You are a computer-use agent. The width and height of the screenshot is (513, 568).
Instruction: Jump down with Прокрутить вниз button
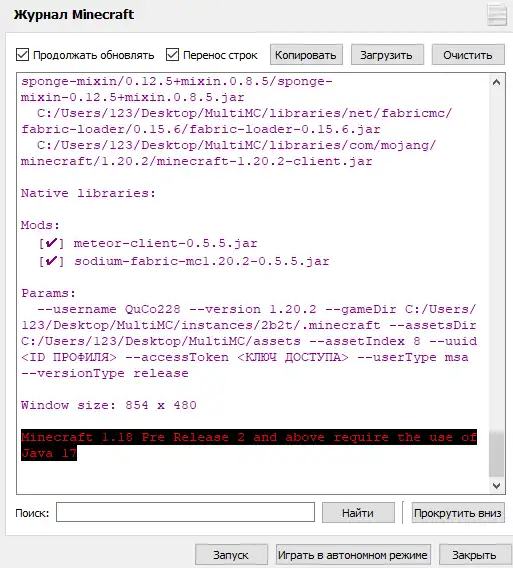click(x=458, y=513)
